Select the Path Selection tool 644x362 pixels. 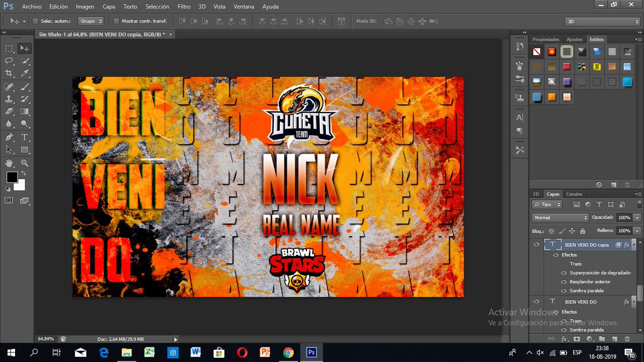pos(9,150)
